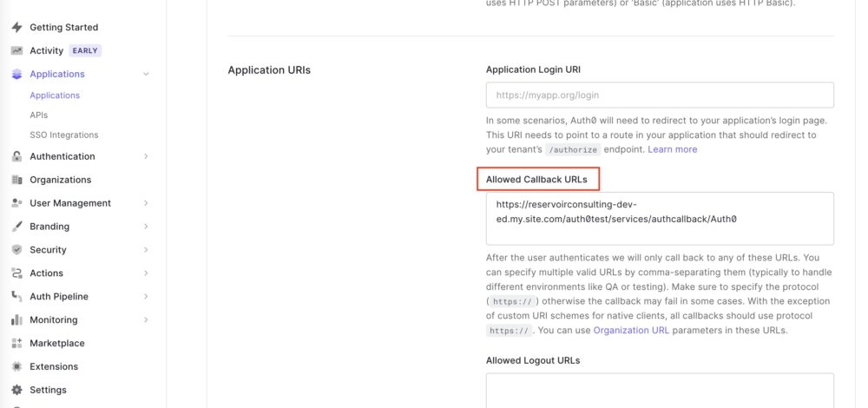868x408 pixels.
Task: Click the Extensions chip icon
Action: tap(16, 366)
